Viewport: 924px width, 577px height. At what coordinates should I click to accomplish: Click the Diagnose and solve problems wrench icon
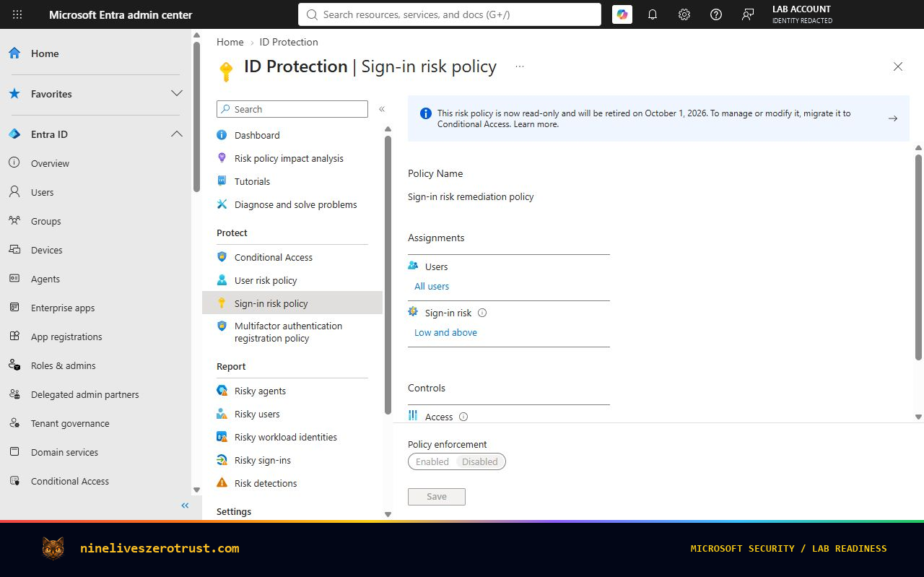[x=222, y=204]
